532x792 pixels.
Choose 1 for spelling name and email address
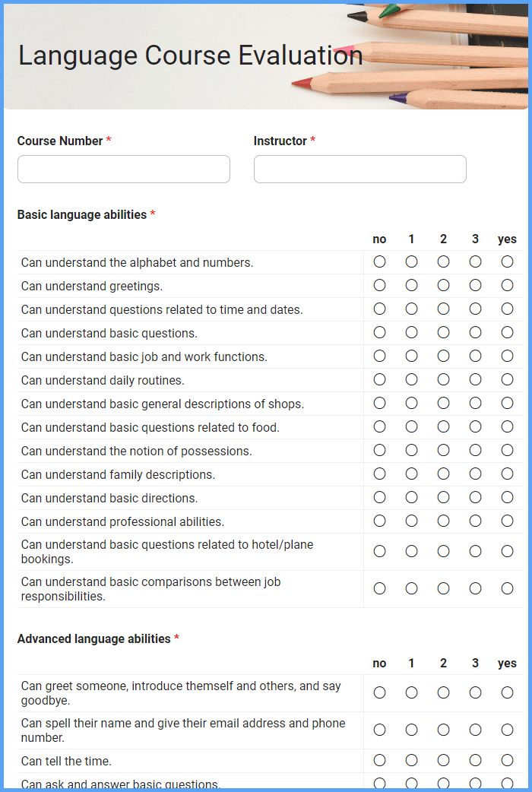tap(411, 730)
